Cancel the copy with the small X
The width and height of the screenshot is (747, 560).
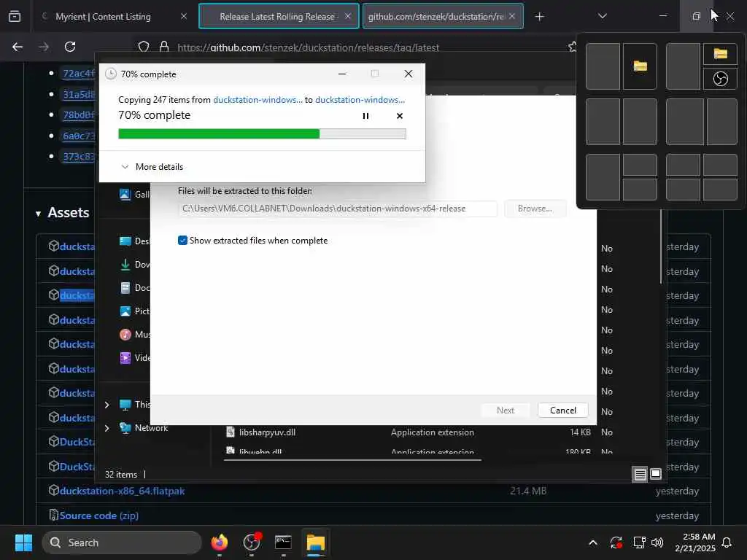click(400, 116)
